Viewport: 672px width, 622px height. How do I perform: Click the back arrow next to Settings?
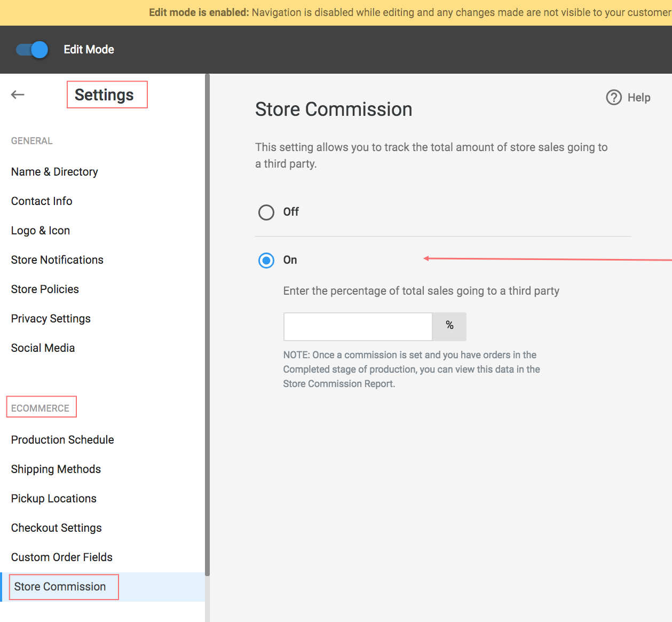18,95
